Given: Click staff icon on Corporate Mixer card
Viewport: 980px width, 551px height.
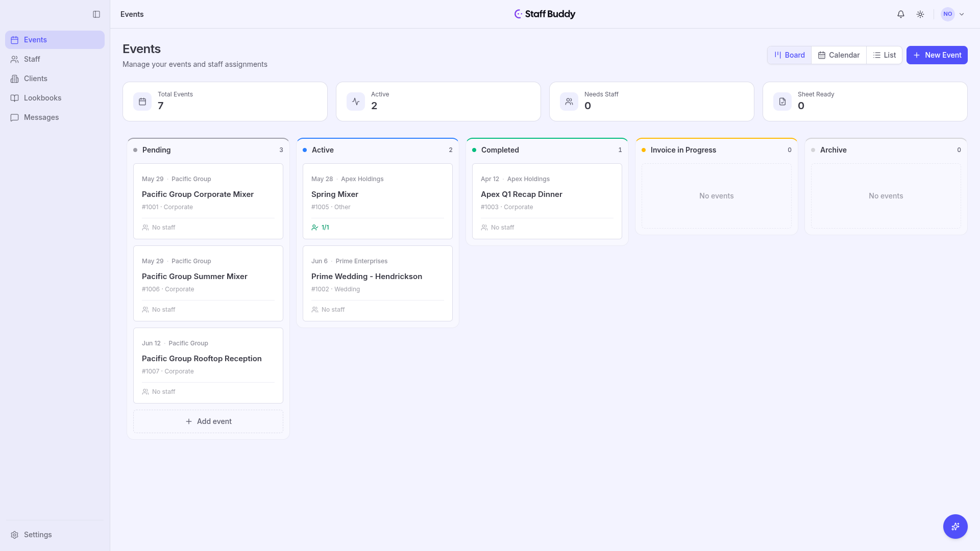Looking at the screenshot, I should click(x=145, y=228).
